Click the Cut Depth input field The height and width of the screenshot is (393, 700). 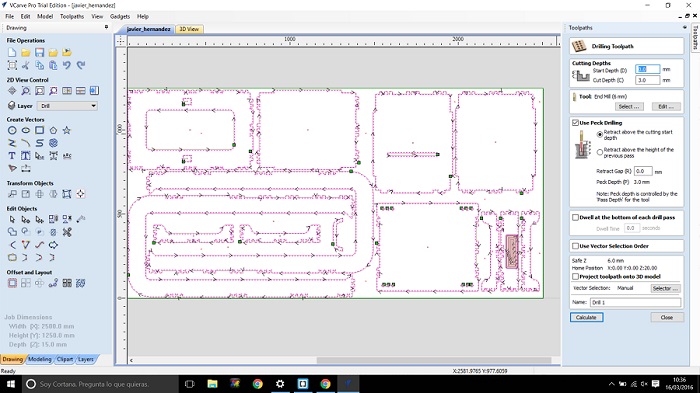[647, 80]
